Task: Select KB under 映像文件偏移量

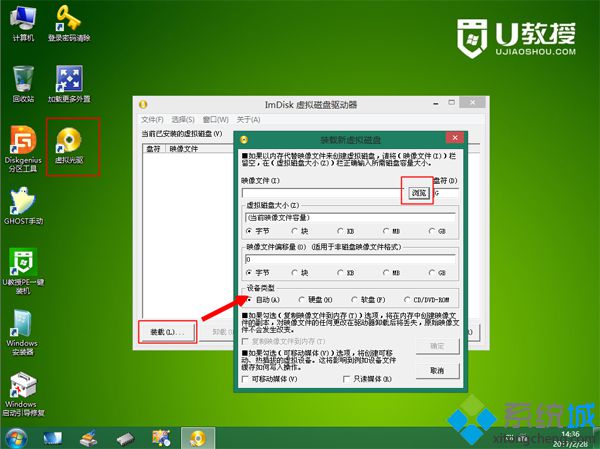Action: point(346,273)
